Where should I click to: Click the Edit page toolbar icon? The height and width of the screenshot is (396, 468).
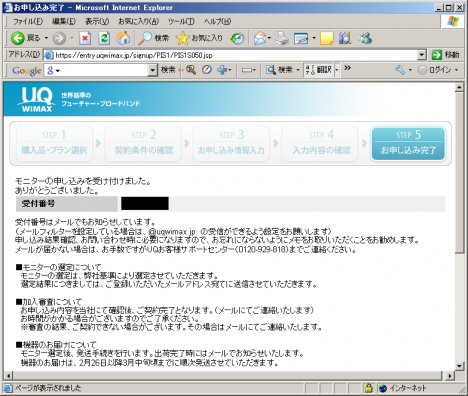(x=301, y=38)
